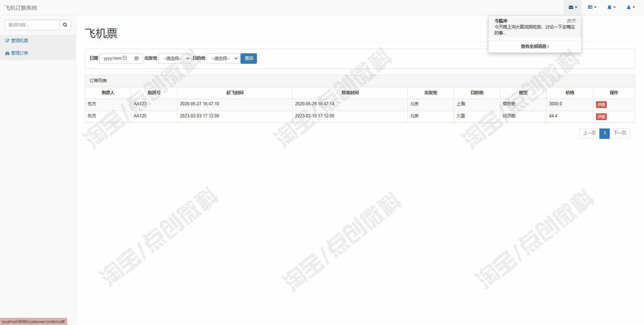Click price cell 3000.0
Screen dimensions: 644x325
tap(570, 104)
